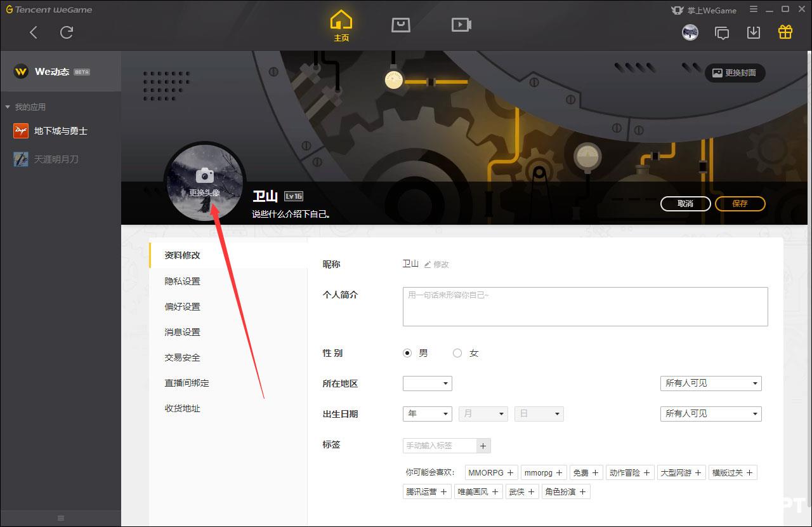Open birth date visibility 所有人可见 dropdown
The image size is (812, 527).
[711, 414]
